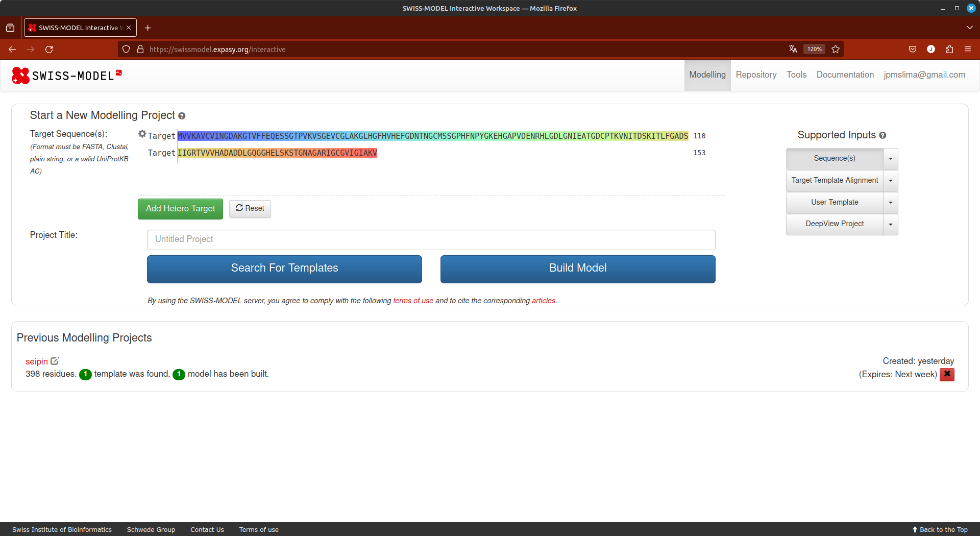The image size is (980, 536).
Task: Open the Firefox account icon
Action: point(931,49)
